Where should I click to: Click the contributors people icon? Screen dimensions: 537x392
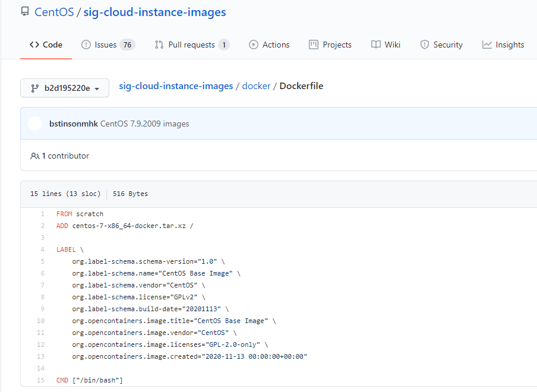[x=35, y=156]
